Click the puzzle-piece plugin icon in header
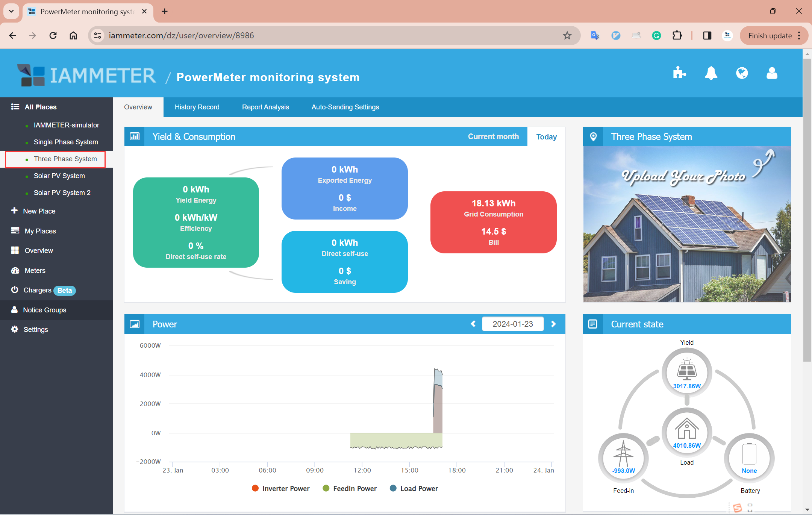Image resolution: width=812 pixels, height=515 pixels. click(x=679, y=73)
